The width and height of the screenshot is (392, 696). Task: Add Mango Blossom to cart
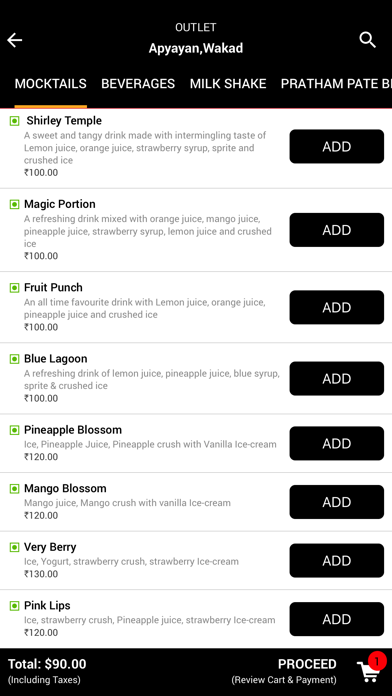[x=337, y=502]
